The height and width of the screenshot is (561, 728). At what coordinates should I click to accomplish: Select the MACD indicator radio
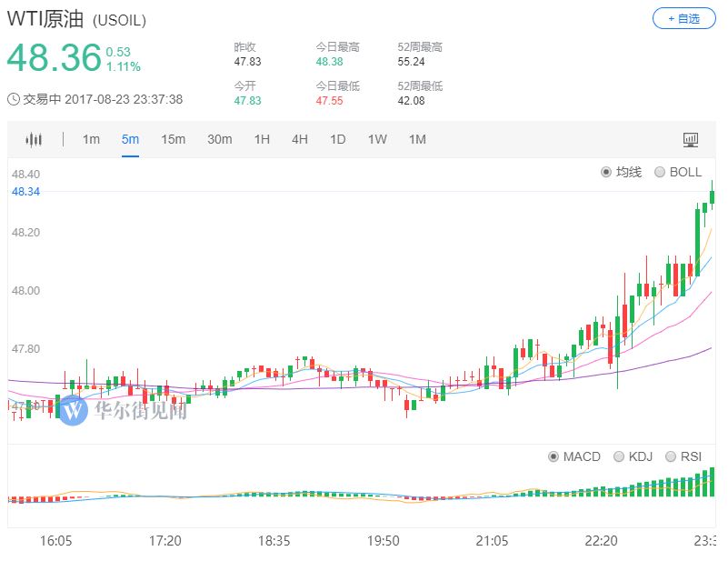pyautogui.click(x=553, y=456)
